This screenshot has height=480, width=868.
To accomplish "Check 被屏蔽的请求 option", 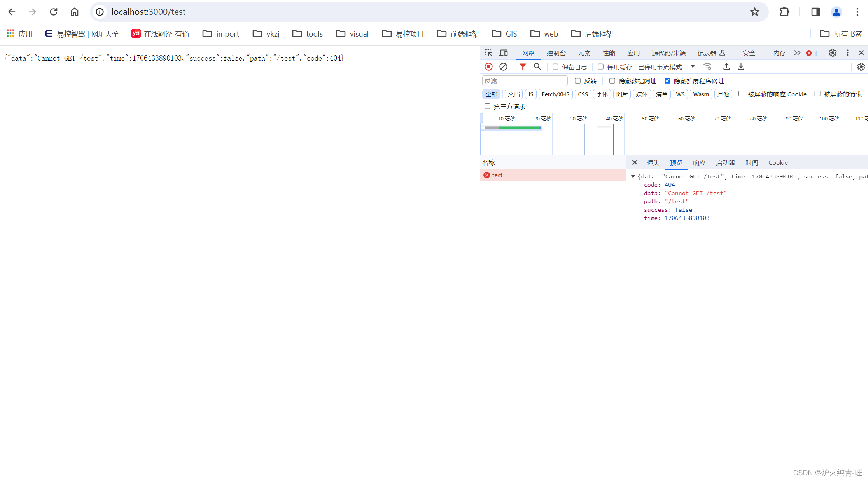I will point(817,94).
